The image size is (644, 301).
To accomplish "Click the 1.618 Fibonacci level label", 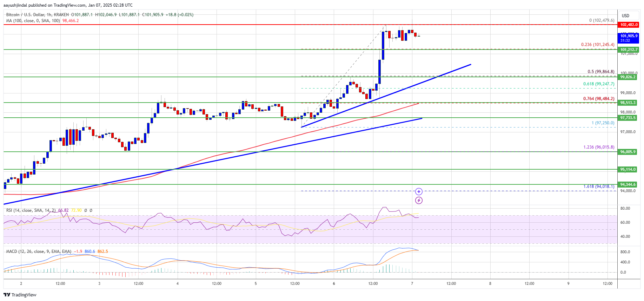I will tap(599, 187).
